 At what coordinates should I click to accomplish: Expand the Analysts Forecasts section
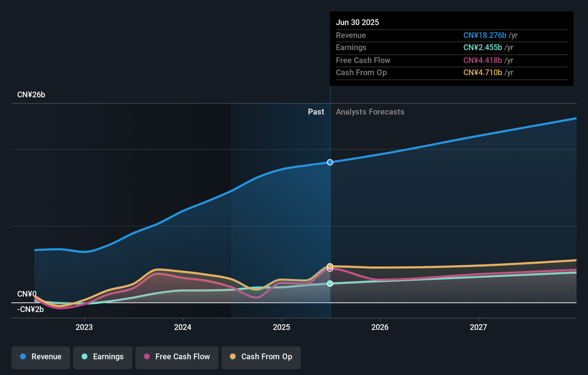(x=370, y=112)
